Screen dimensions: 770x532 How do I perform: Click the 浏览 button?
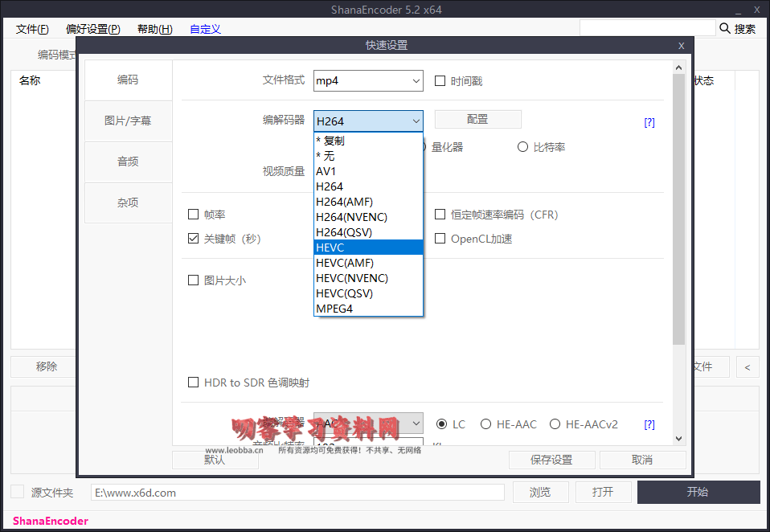(540, 491)
